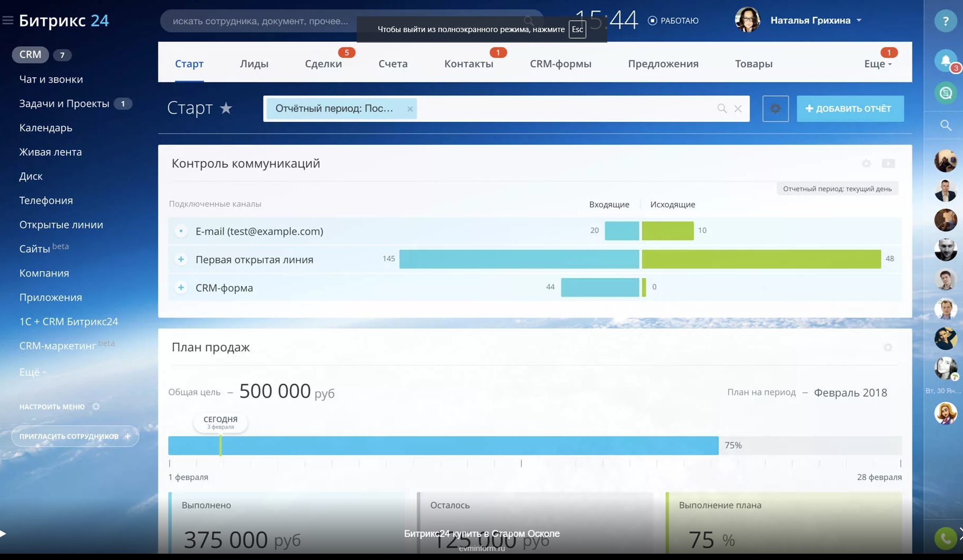This screenshot has width=963, height=560.
Task: Open the notifications bell icon
Action: pos(945,60)
